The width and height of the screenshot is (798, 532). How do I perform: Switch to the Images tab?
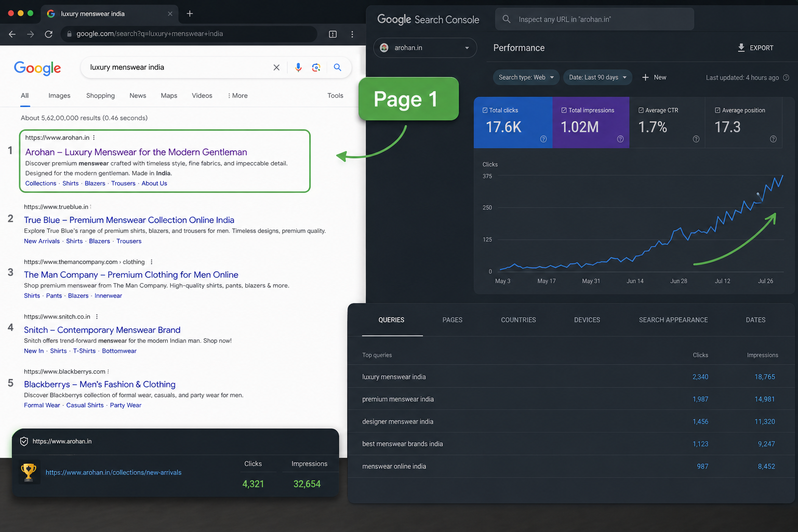[59, 96]
